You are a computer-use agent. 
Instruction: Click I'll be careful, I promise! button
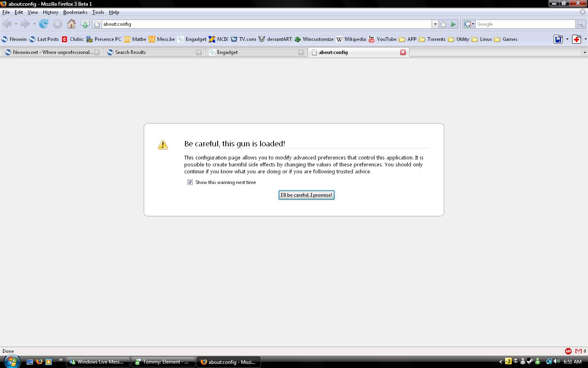(306, 195)
